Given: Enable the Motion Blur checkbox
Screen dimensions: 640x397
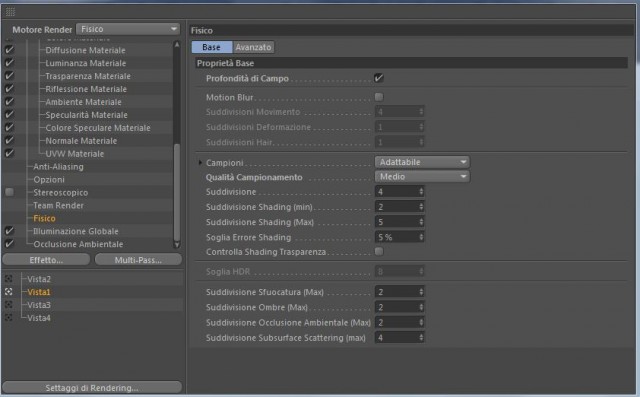Looking at the screenshot, I should 379,97.
